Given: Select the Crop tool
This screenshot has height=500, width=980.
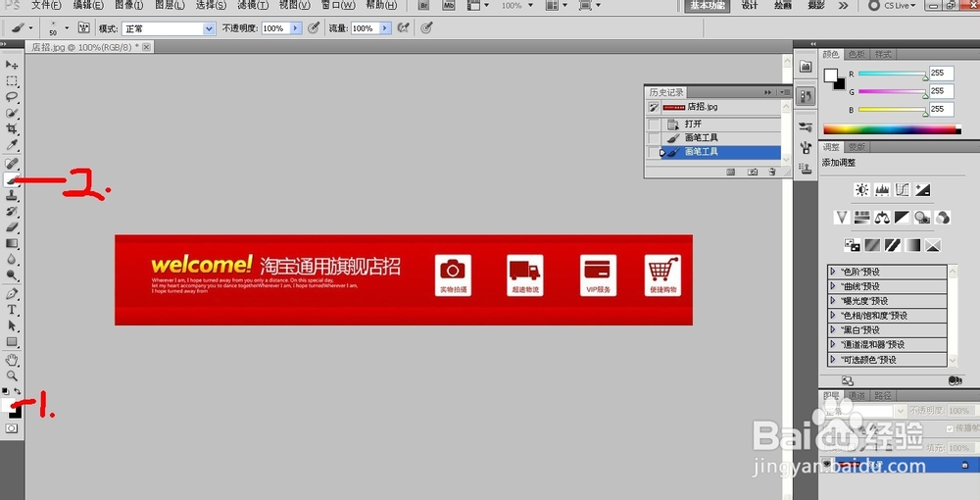Looking at the screenshot, I should point(12,128).
